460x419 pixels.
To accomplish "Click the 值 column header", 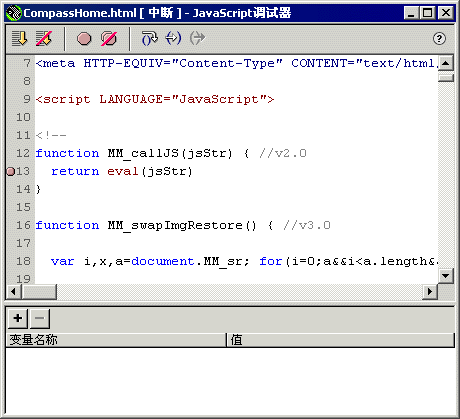I will click(340, 340).
